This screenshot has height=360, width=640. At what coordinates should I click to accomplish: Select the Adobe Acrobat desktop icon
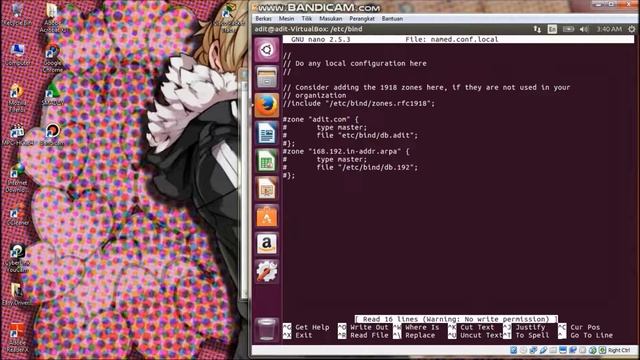tap(52, 18)
